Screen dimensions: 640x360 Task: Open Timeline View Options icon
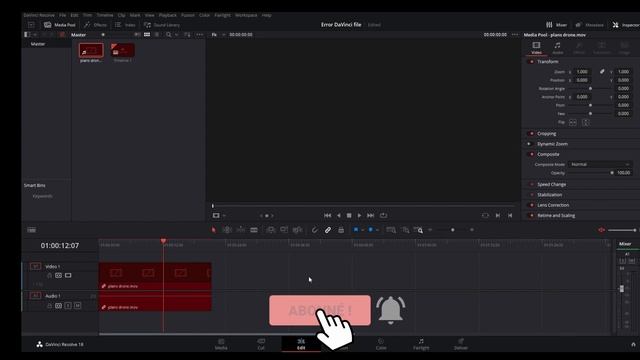pos(31,230)
